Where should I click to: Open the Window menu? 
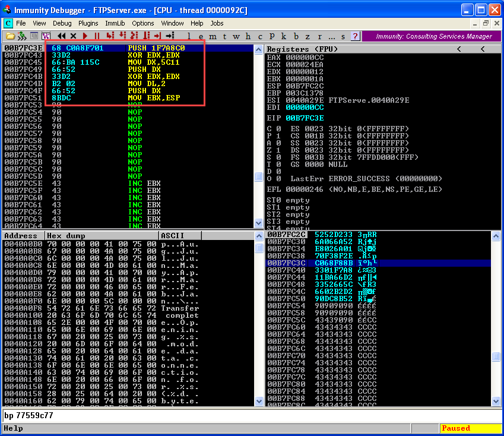(172, 23)
